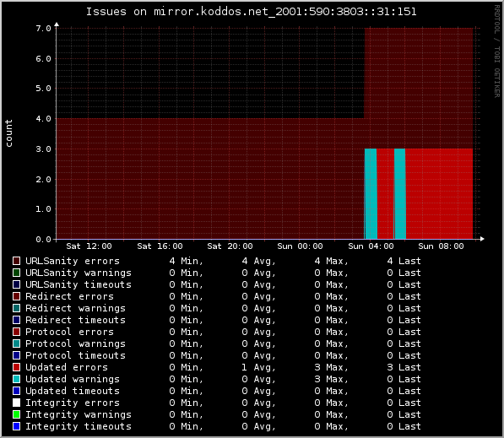
Task: Click the first cyan Updated warnings bar
Action: pyautogui.click(x=371, y=194)
